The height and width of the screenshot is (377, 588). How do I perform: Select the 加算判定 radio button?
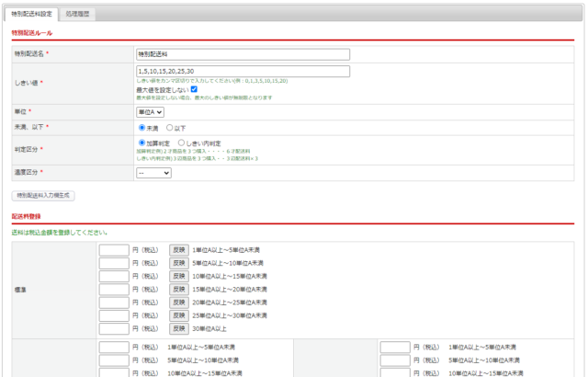pyautogui.click(x=141, y=143)
